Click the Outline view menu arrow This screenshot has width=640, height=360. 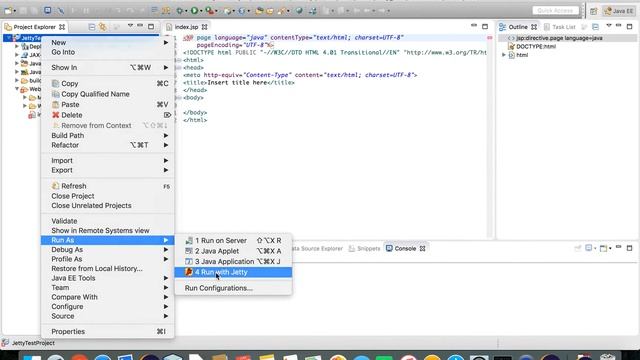609,26
